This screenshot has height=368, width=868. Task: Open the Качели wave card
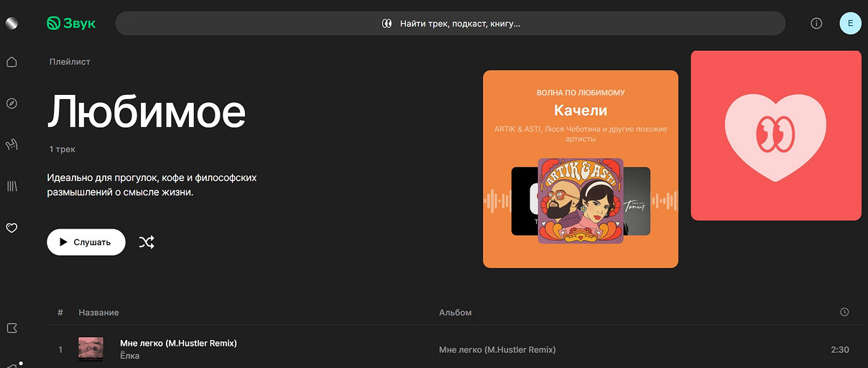pyautogui.click(x=580, y=169)
